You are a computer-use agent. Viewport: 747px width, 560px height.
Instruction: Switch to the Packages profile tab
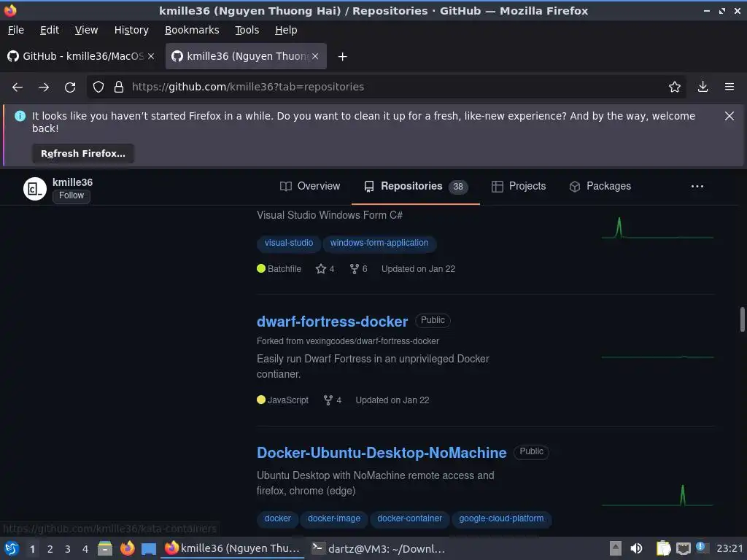coord(600,186)
